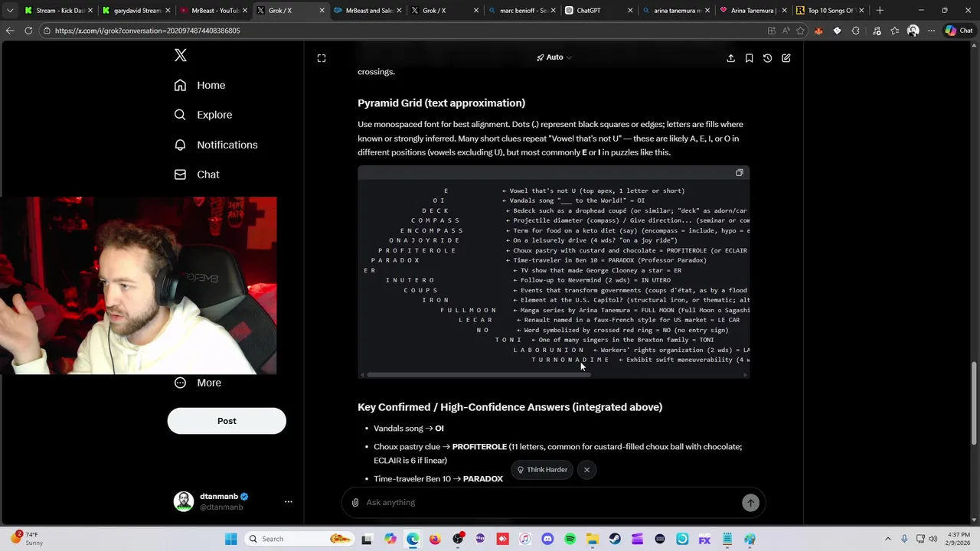The width and height of the screenshot is (980, 551).
Task: Open Notifications bell icon
Action: pos(180,145)
